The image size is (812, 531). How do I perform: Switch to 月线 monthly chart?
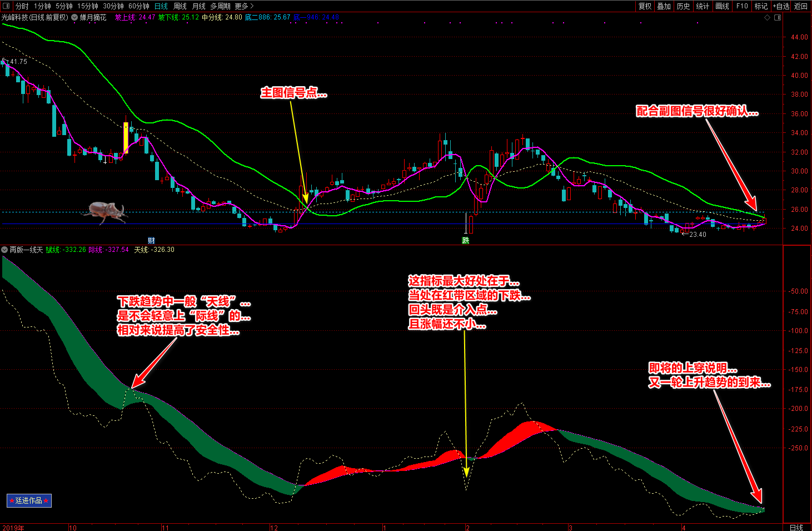tap(198, 6)
